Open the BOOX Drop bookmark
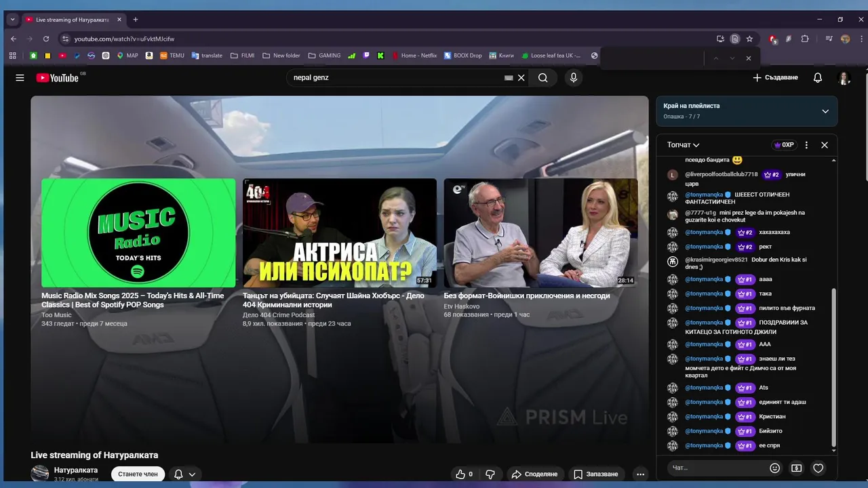This screenshot has width=868, height=488. point(462,56)
